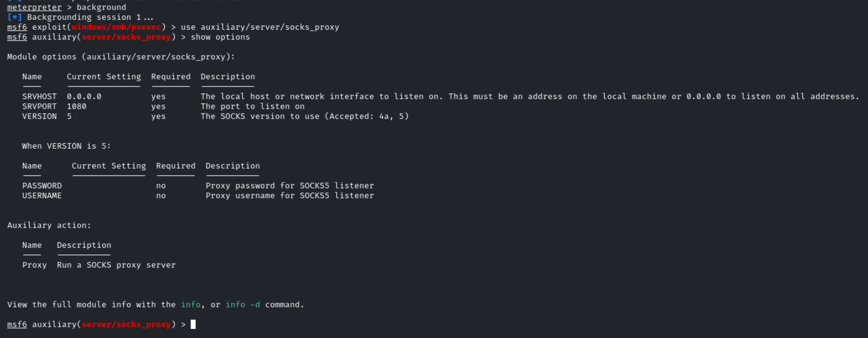The image size is (868, 338).
Task: Click the typed "background" command
Action: (101, 7)
